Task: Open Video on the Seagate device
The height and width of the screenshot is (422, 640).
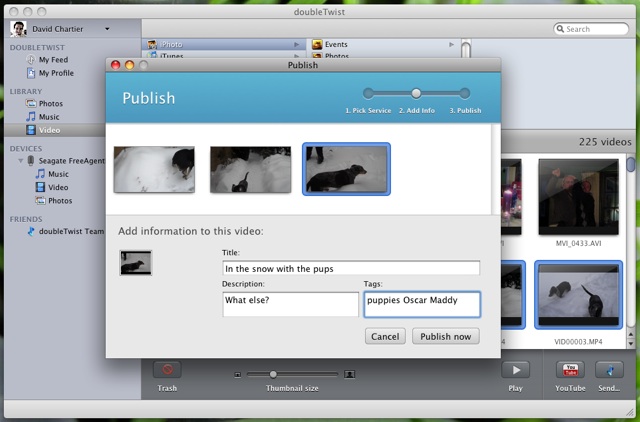Action: pos(58,187)
